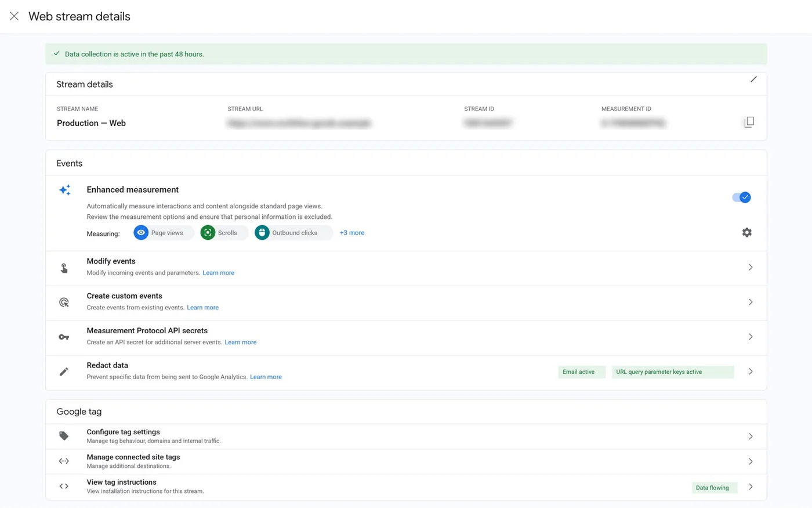Viewport: 812px width, 508px height.
Task: Click the Redact data pencil icon
Action: coord(64,372)
